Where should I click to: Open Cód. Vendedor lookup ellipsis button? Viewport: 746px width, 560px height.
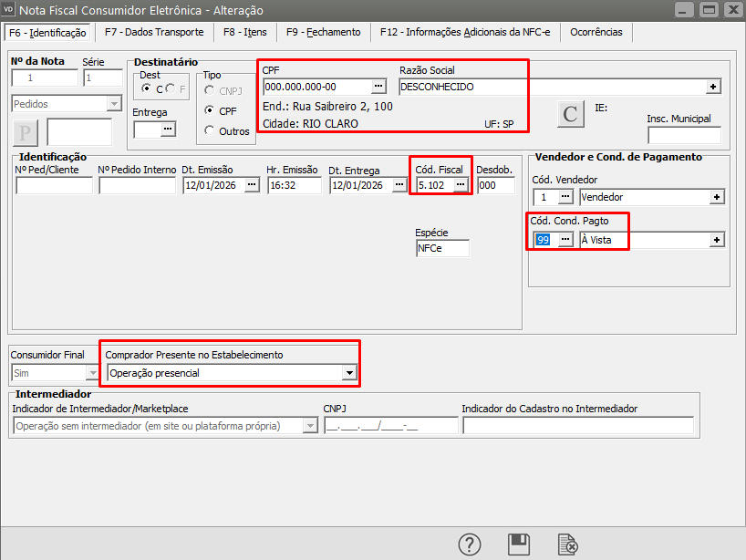(565, 197)
